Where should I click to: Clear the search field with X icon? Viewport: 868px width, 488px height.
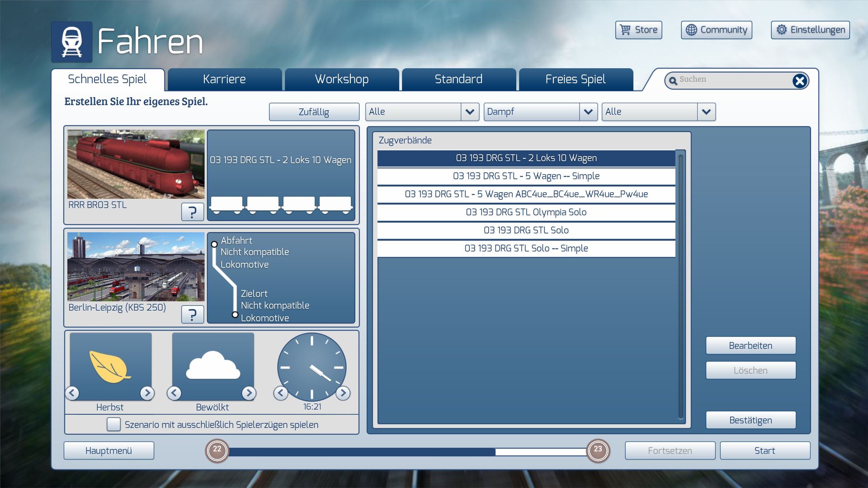799,81
